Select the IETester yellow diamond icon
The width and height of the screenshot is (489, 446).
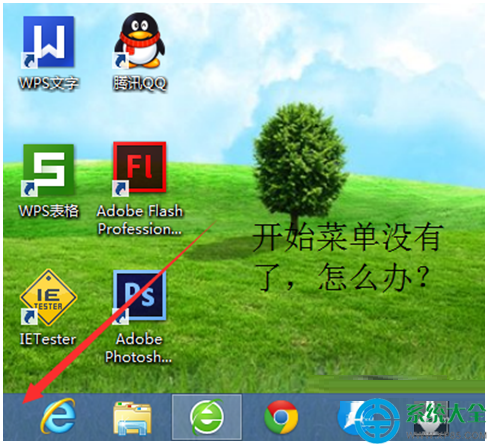tap(48, 298)
